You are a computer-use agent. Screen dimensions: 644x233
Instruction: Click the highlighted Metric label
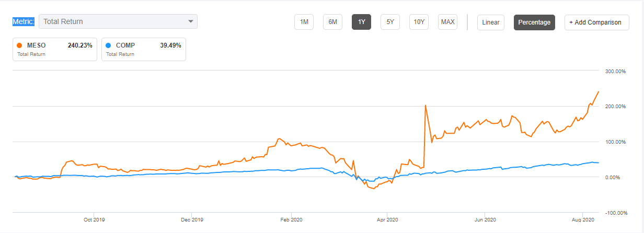pyautogui.click(x=24, y=21)
